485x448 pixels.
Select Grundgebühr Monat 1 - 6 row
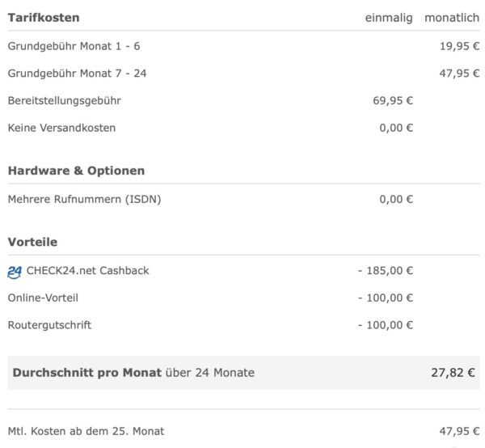click(244, 46)
